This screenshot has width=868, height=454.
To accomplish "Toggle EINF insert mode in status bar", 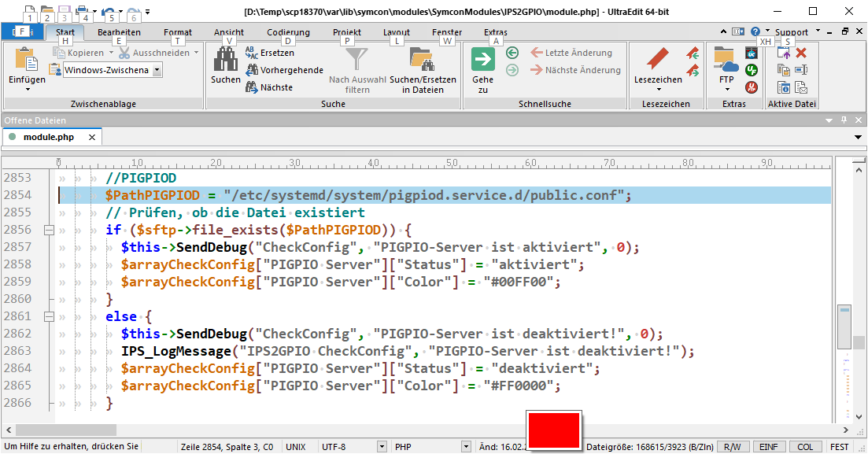I will pyautogui.click(x=768, y=447).
